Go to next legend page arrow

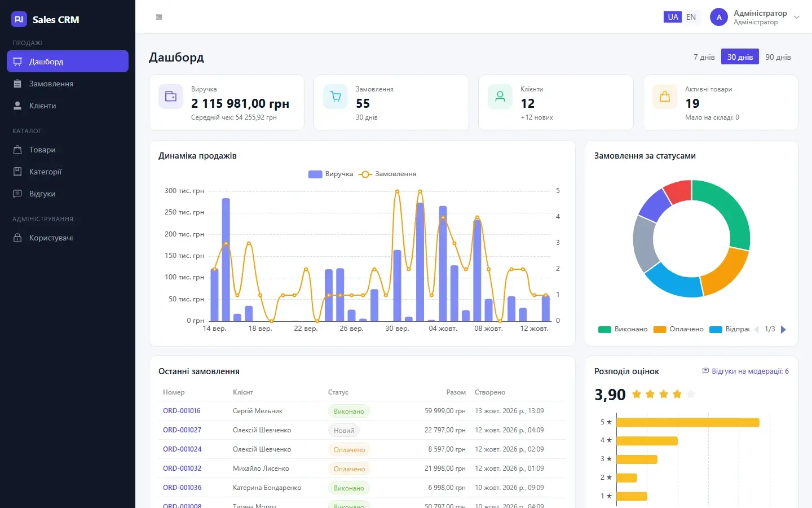click(783, 329)
